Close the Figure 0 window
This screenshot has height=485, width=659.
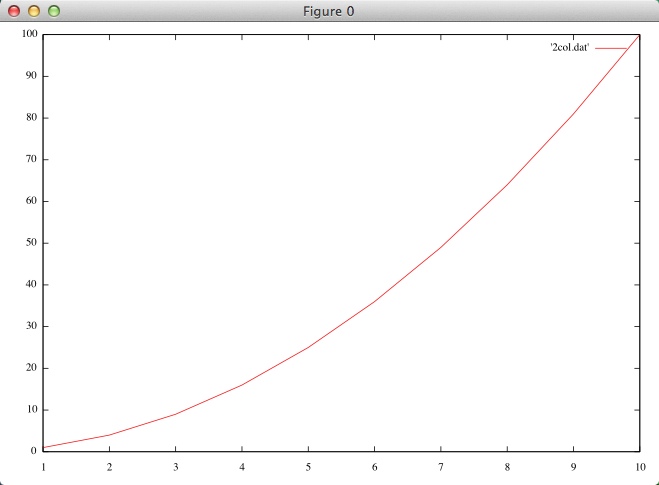(x=14, y=11)
